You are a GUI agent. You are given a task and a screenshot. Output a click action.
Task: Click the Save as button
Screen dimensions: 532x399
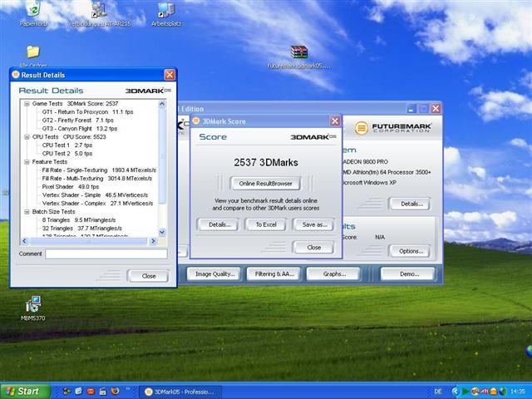coord(314,224)
